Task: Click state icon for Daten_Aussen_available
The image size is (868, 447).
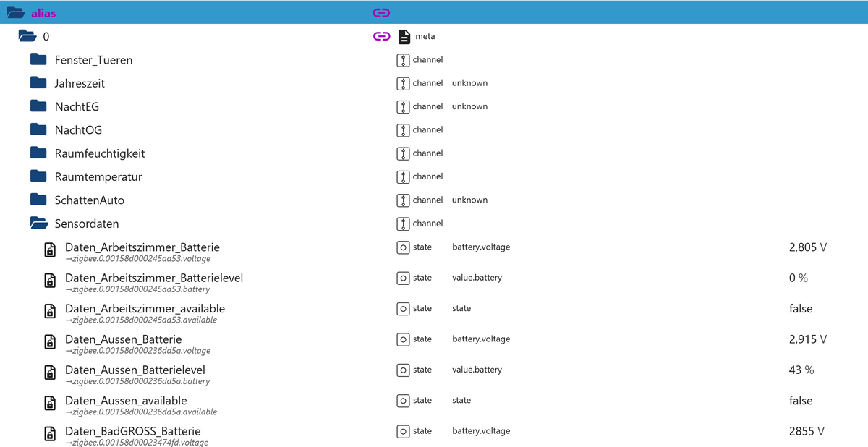Action: [x=403, y=401]
